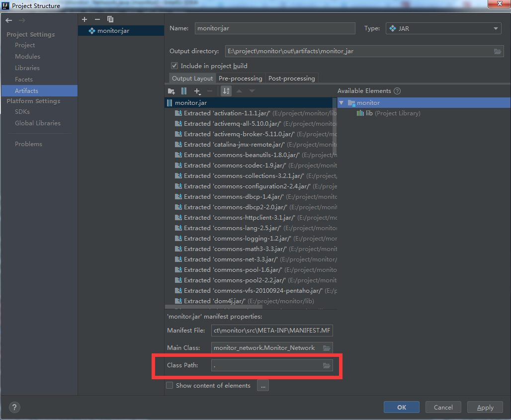Select Extracted 'commons-dbcp-1.4.jar/' entry
The image size is (511, 420).
[x=255, y=196]
